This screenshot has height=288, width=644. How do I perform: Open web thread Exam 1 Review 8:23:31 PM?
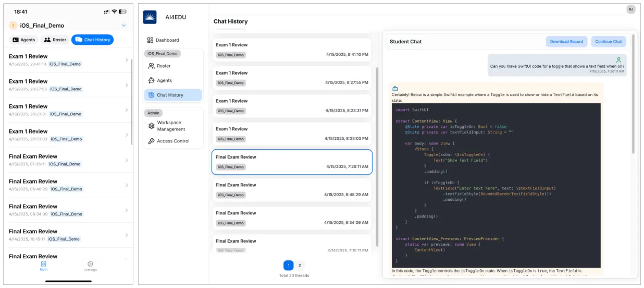292,106
